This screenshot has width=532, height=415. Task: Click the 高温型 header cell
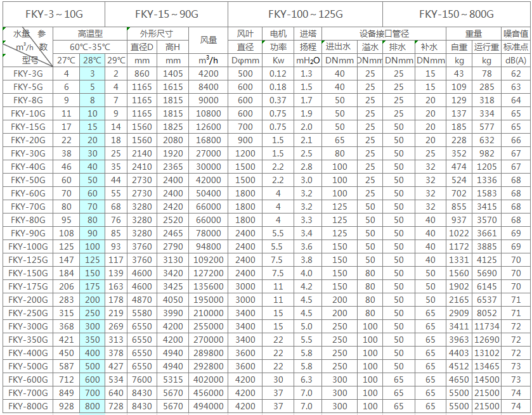tap(90, 34)
